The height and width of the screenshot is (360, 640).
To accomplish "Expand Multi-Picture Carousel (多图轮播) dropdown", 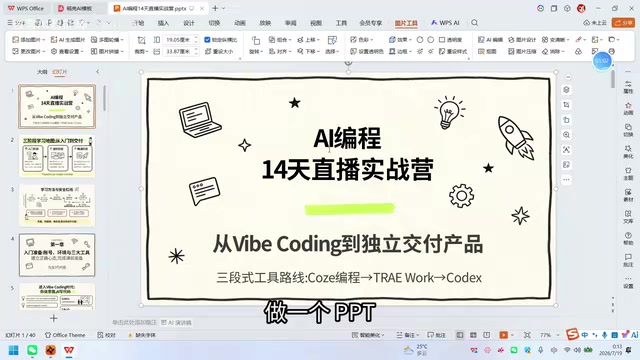I will [122, 40].
